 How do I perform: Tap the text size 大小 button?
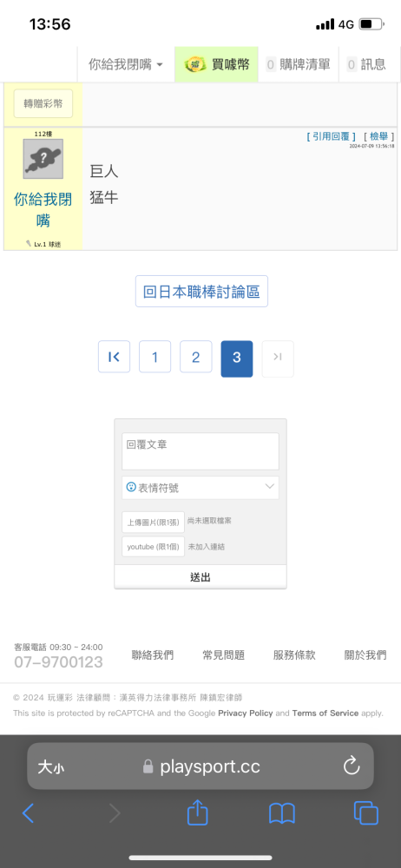click(x=51, y=766)
